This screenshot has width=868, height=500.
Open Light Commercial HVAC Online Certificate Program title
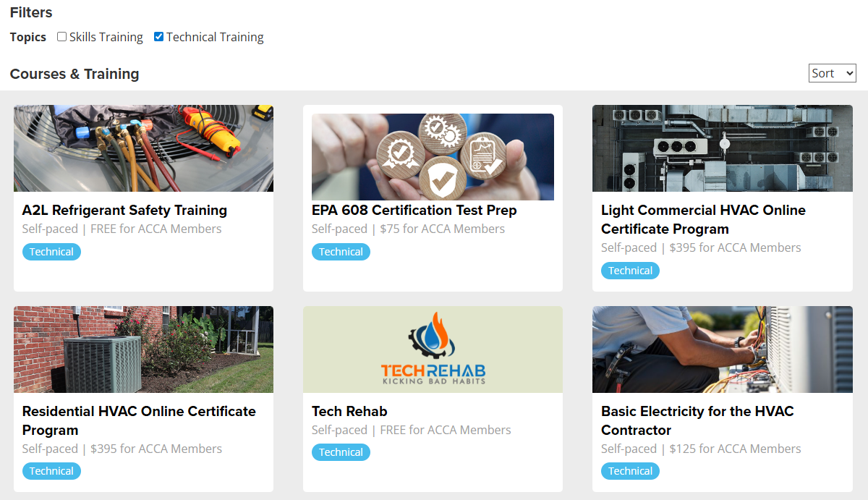pos(703,220)
